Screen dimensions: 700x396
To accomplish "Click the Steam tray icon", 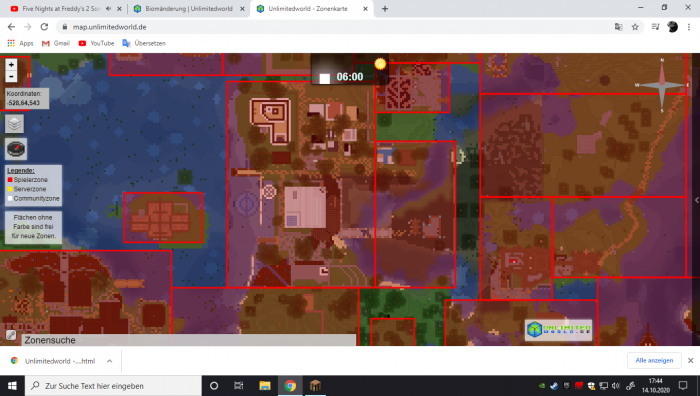I will tap(554, 386).
